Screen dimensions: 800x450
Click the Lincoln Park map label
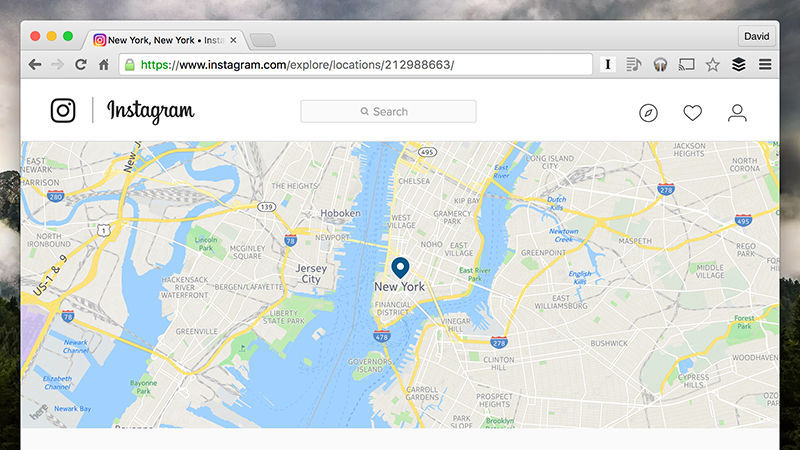(206, 244)
